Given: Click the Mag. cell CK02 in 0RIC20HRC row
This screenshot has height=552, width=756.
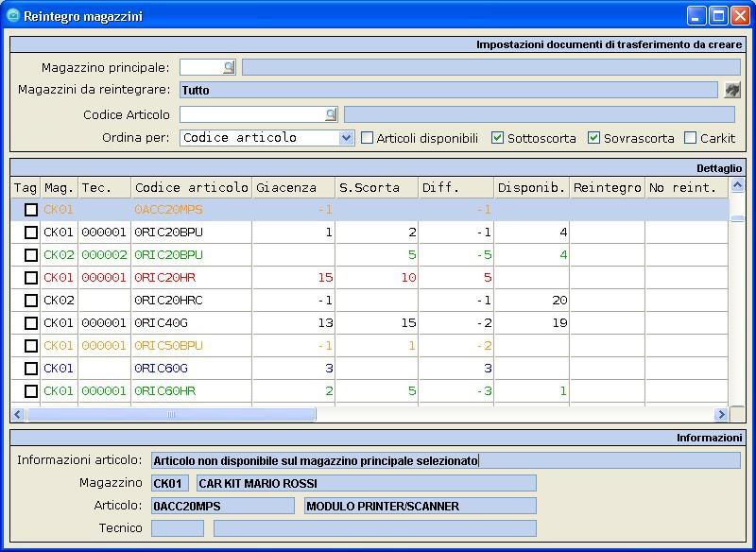Looking at the screenshot, I should pos(59,301).
